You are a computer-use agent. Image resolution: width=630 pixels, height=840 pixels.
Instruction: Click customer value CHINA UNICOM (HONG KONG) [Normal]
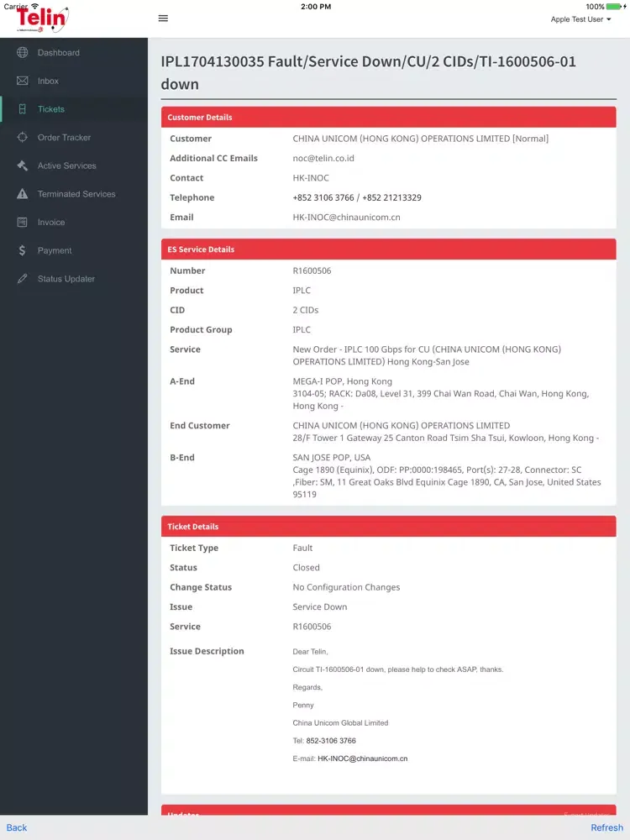421,139
